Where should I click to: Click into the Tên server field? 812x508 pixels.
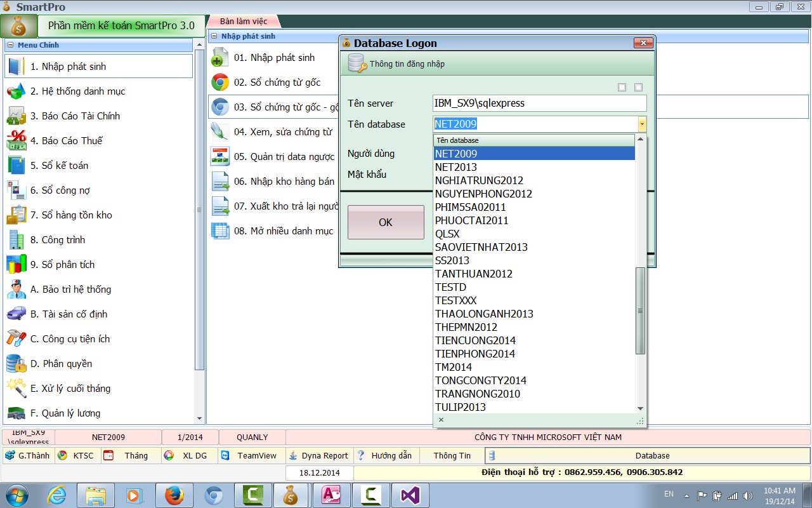540,103
